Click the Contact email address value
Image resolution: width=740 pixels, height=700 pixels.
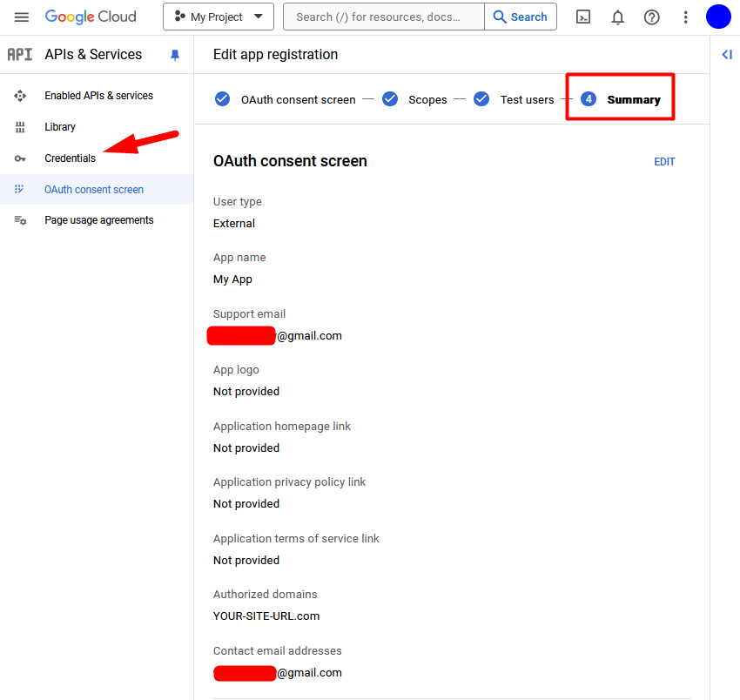(x=278, y=673)
